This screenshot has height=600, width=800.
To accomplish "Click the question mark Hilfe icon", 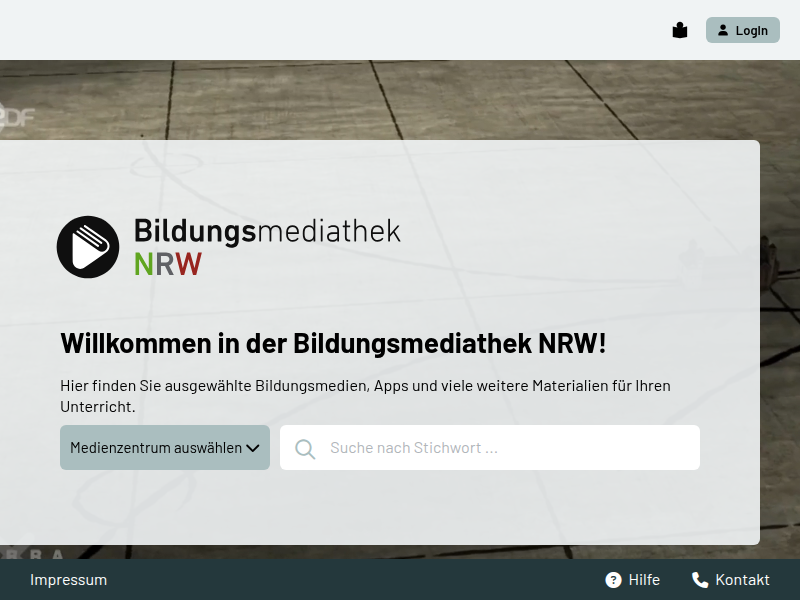I will tap(613, 580).
